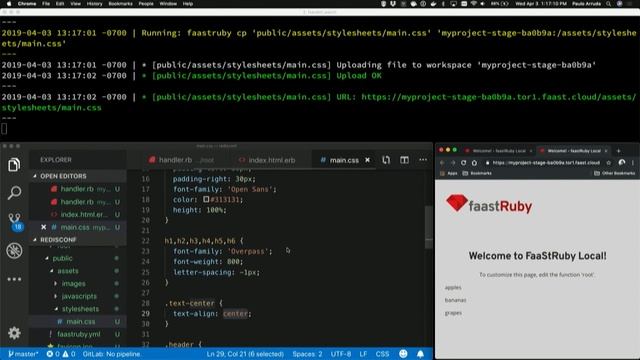640x360 pixels.
Task: Click the Open Changes icon in the editor toolbar
Action: tap(386, 160)
